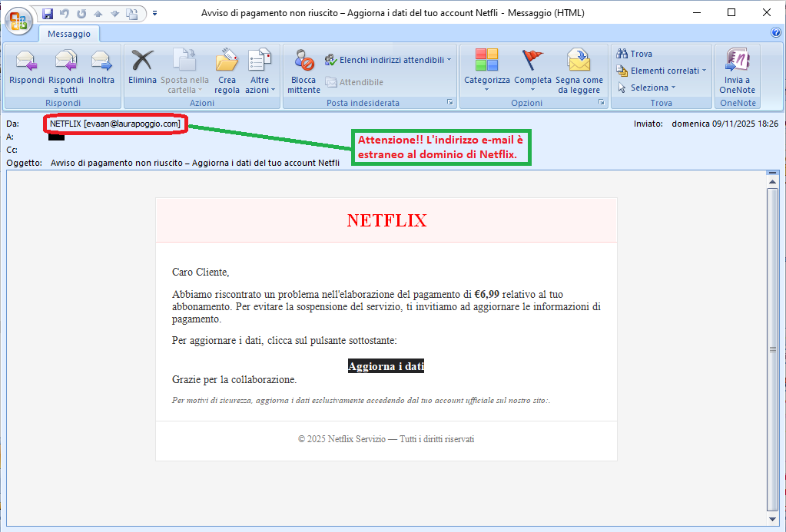Open the Elementi correlati dropdown
Screen dimensions: 786x532
[662, 71]
